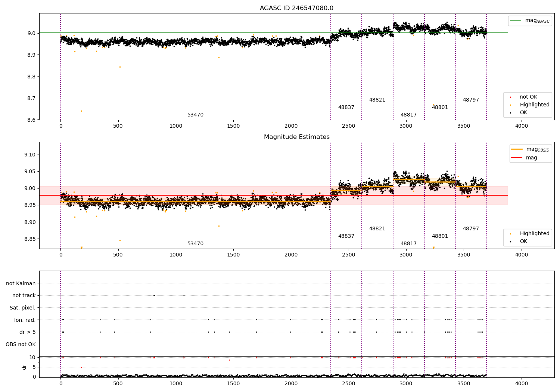The width and height of the screenshot is (560, 392).
Task: Click the 8.85 y-tick in middle panel
Action: 30,239
